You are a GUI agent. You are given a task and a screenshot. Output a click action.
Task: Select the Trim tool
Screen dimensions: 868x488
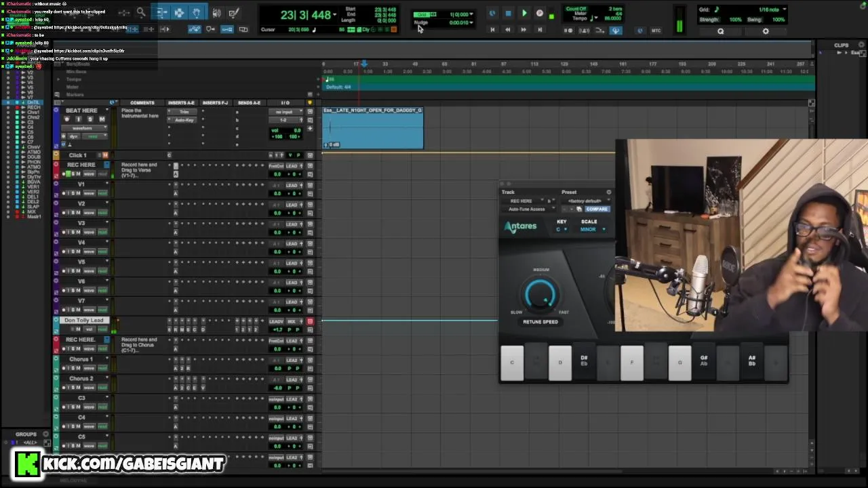click(161, 12)
